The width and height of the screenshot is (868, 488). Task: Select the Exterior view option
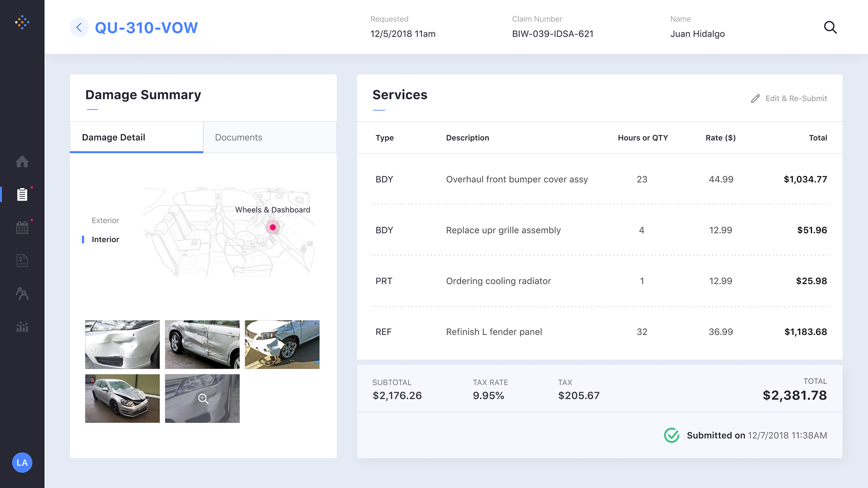pyautogui.click(x=105, y=220)
